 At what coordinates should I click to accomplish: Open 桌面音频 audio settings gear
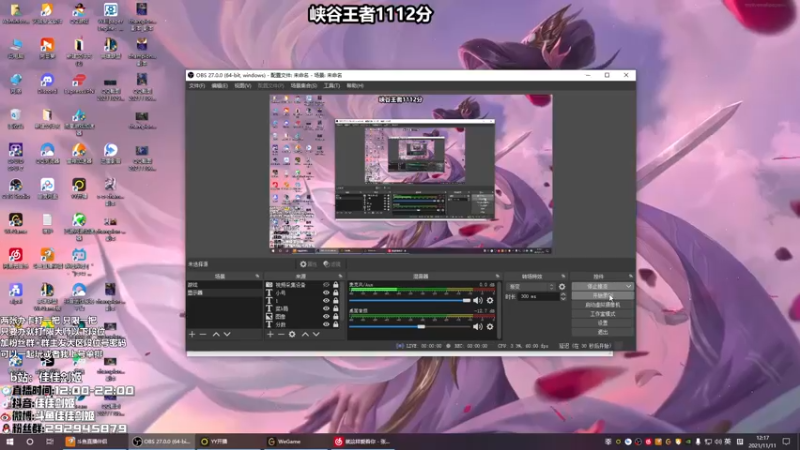[490, 327]
